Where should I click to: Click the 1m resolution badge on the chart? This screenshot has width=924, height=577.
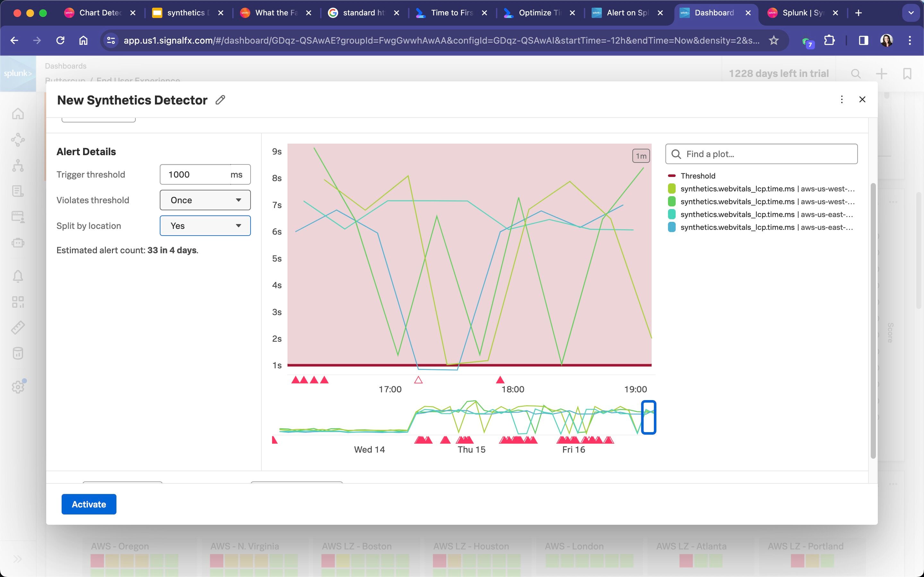point(641,156)
